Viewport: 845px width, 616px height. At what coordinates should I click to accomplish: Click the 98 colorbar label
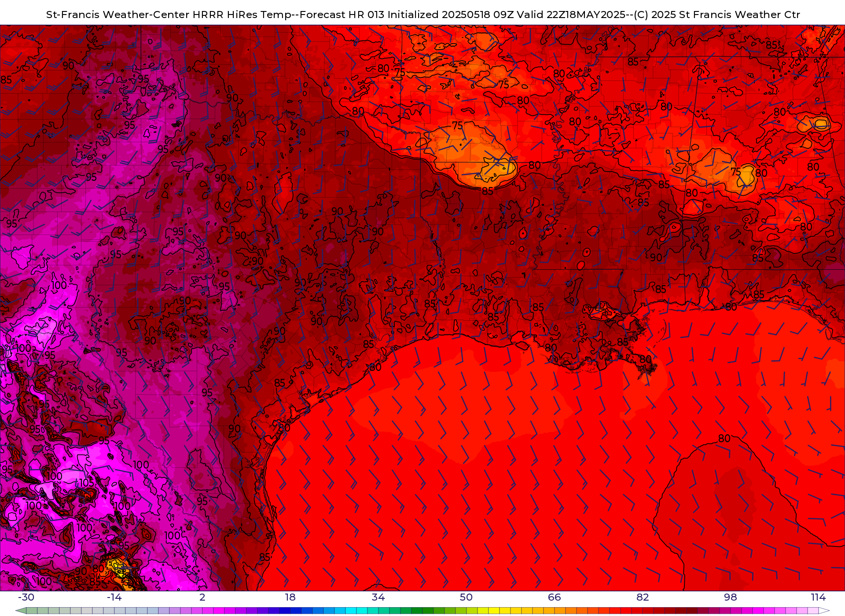click(731, 597)
